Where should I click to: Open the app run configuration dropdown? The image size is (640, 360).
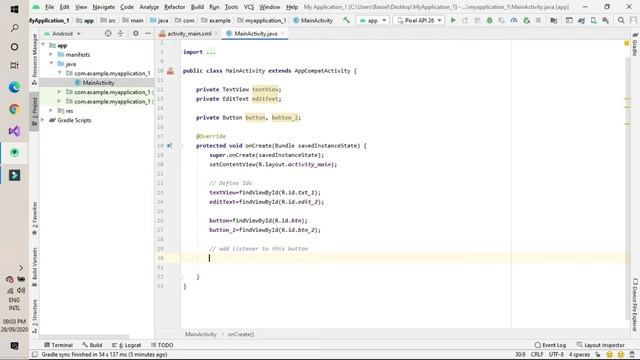click(x=372, y=20)
